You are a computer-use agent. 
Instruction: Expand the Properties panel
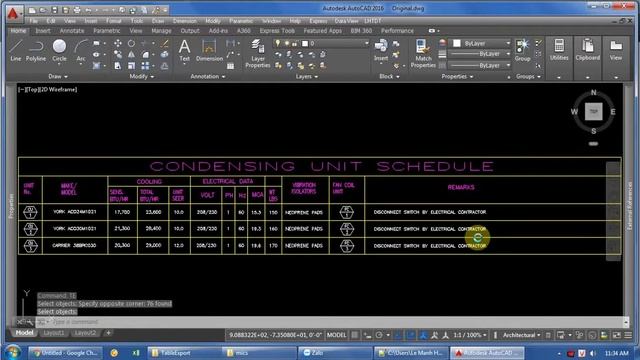coord(457,76)
